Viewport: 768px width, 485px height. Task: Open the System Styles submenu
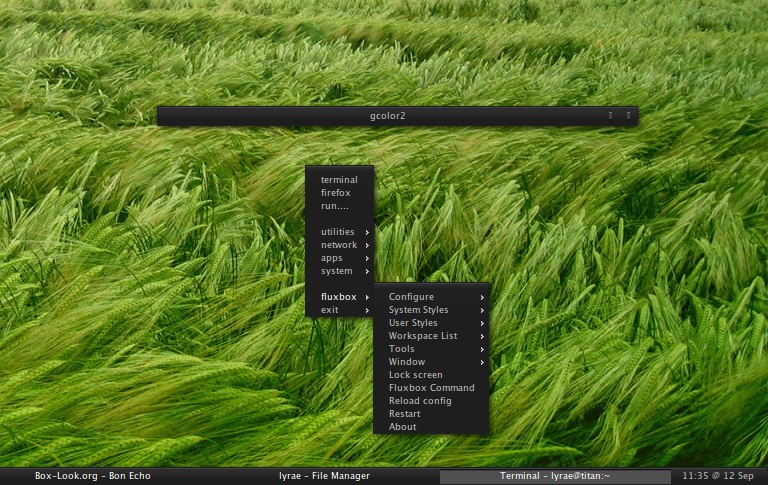coord(432,310)
